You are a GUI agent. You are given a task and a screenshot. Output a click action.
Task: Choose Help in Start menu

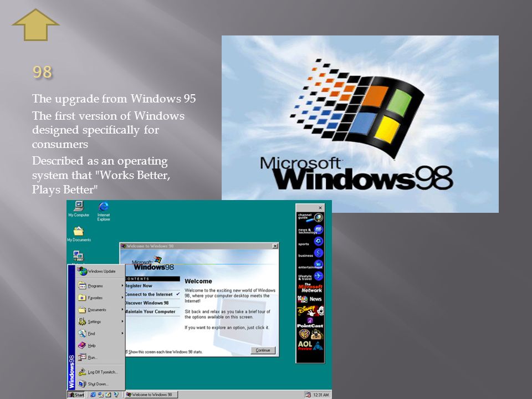click(100, 345)
